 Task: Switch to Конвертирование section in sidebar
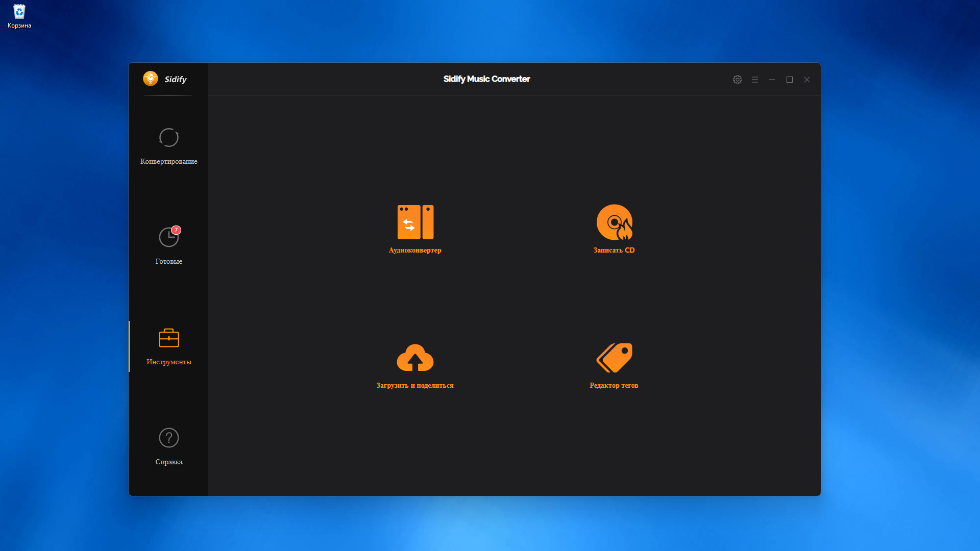coord(168,146)
